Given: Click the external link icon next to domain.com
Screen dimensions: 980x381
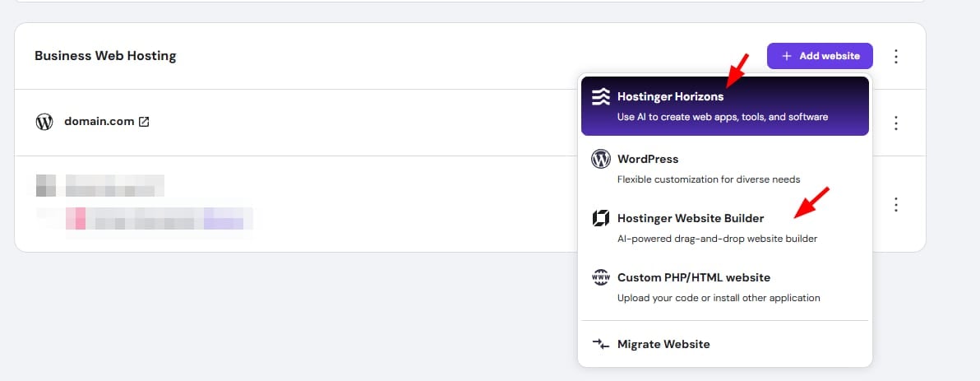Looking at the screenshot, I should (x=144, y=122).
